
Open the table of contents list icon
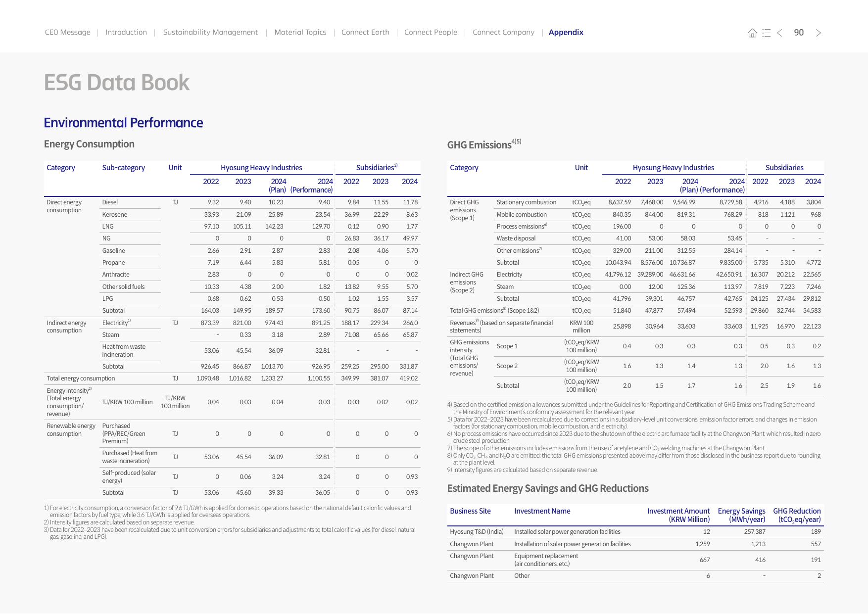tap(767, 33)
